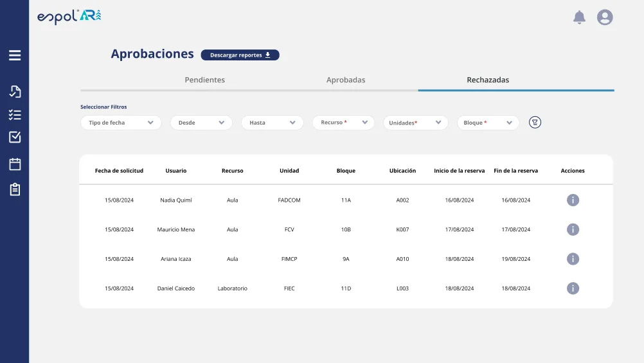View info for Daniel Caicedo's request
Screen dimensions: 644x363
tap(573, 288)
